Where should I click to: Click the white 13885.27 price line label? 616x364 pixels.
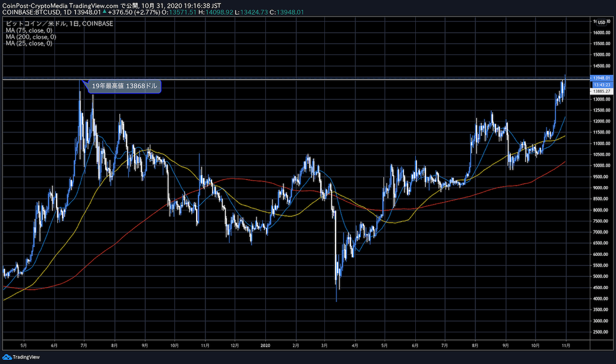(600, 91)
